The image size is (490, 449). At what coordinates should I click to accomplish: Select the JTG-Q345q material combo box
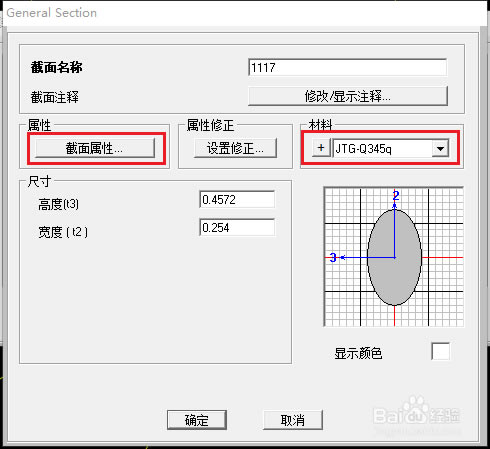point(391,149)
